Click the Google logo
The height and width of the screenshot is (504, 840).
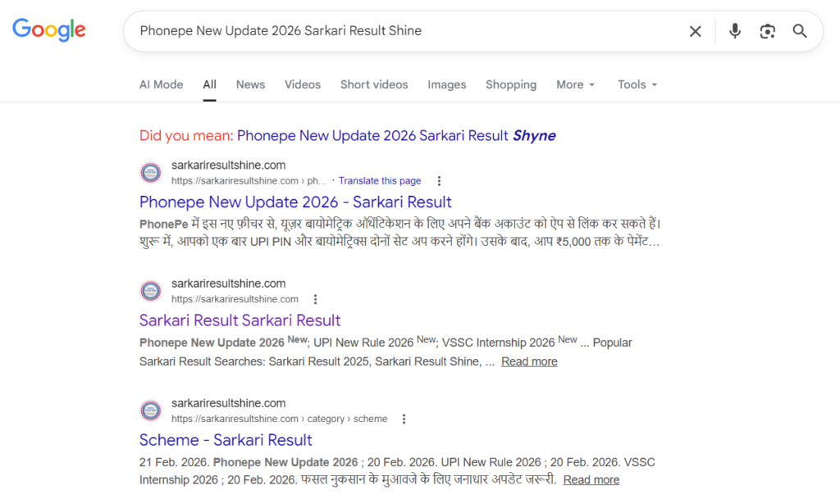click(49, 30)
